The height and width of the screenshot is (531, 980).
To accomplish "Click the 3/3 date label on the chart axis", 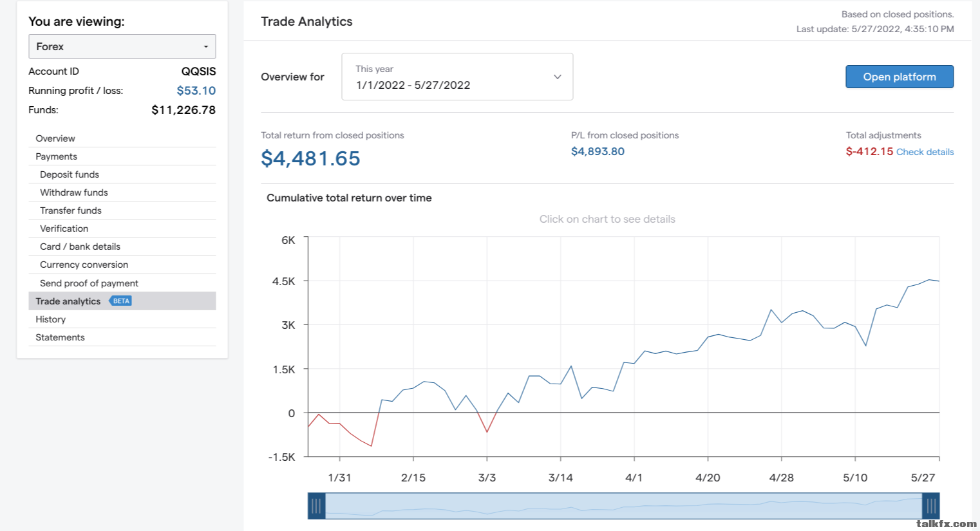I will (487, 478).
